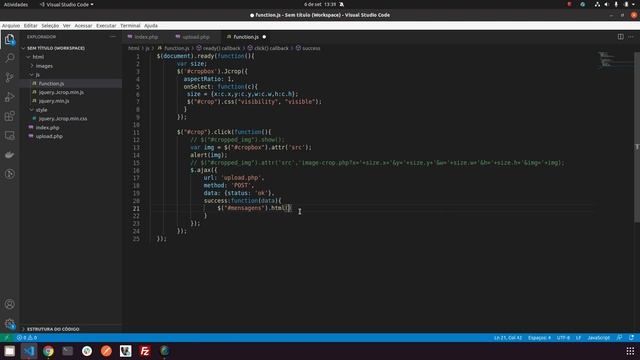Open FileZilla from the dock
The image size is (640, 360).
[145, 351]
